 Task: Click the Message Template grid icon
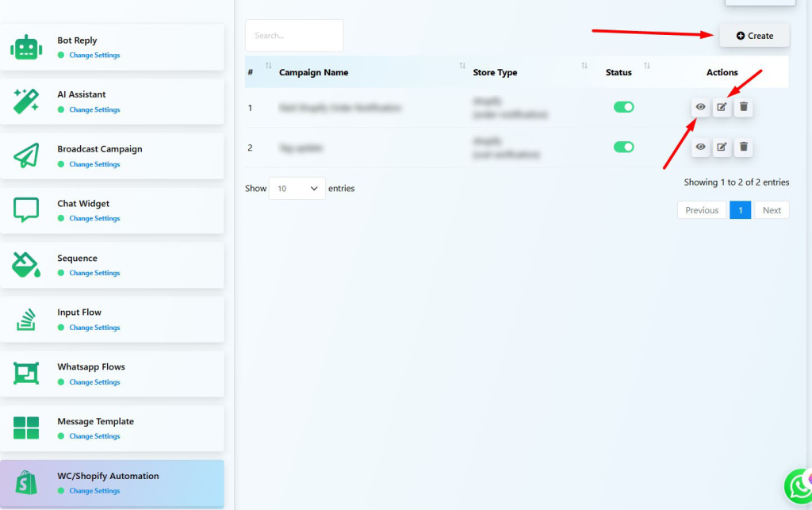coord(26,428)
